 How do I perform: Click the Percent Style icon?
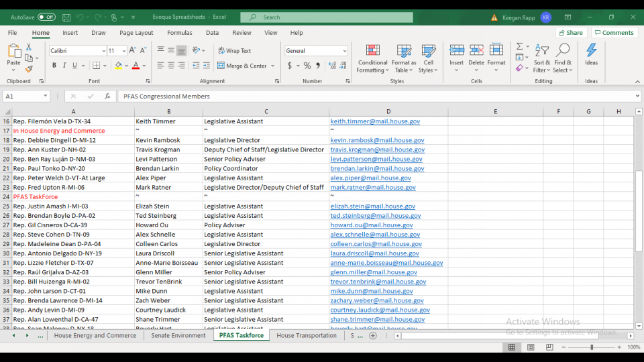point(307,66)
